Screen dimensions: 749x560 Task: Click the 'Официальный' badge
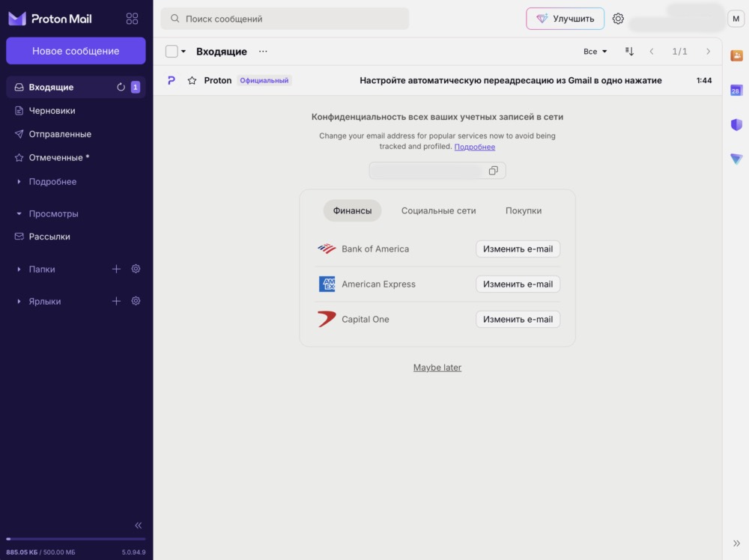pos(264,80)
